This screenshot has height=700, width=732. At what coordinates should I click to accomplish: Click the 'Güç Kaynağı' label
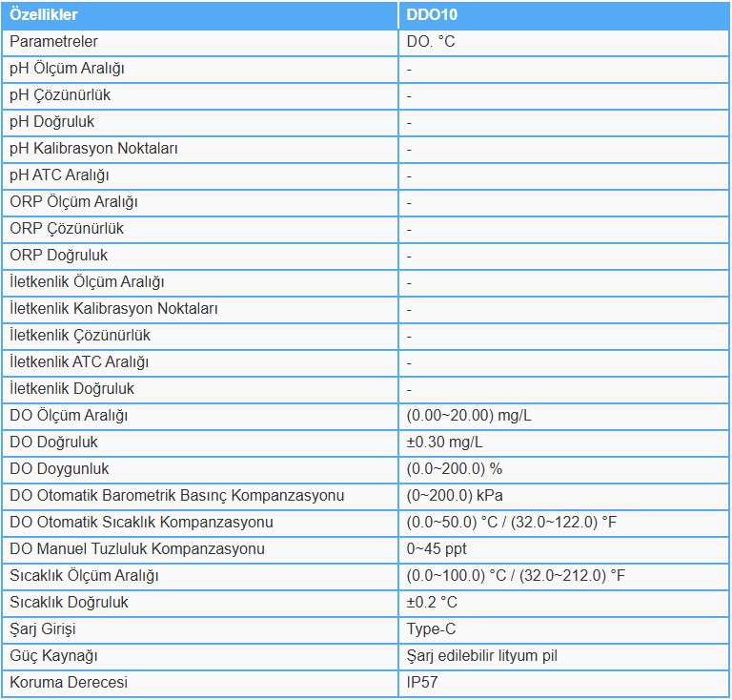(x=53, y=656)
